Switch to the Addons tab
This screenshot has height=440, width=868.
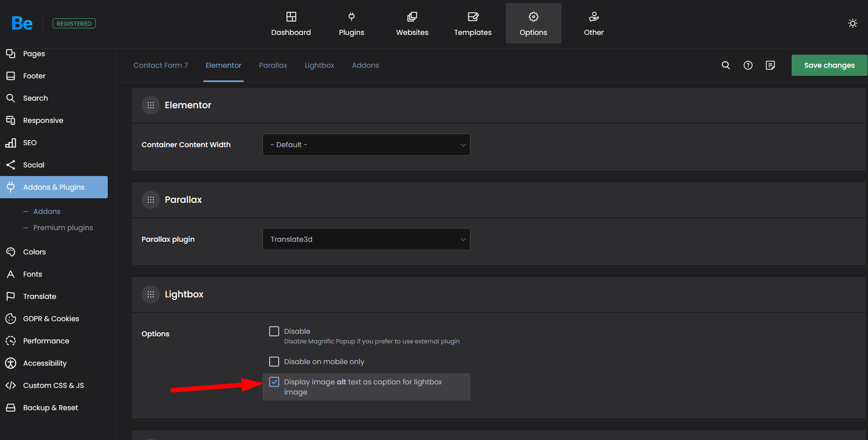pyautogui.click(x=365, y=65)
